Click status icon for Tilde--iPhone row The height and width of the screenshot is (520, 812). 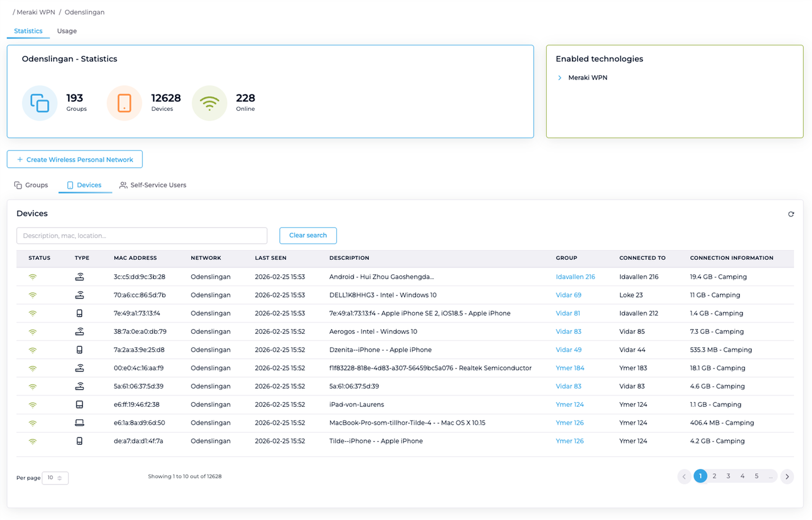coord(32,442)
